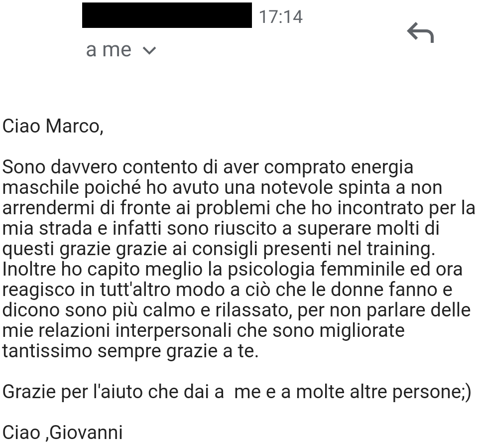Click the 17:14 timestamp
This screenshot has width=480, height=448.
[x=281, y=16]
